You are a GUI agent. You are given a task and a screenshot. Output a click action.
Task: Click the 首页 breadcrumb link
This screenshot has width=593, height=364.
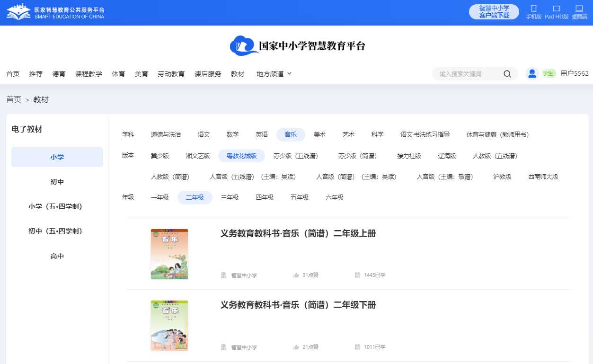click(14, 99)
